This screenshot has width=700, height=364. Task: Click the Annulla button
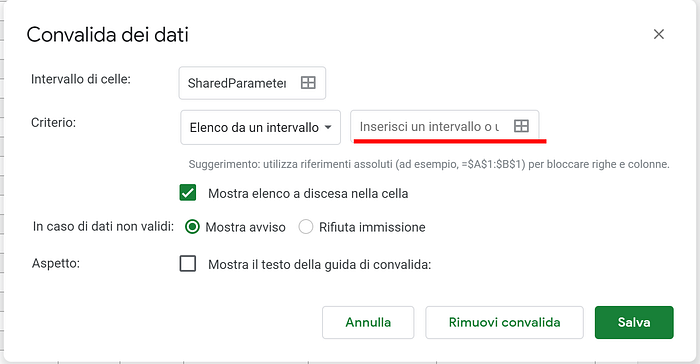point(368,322)
